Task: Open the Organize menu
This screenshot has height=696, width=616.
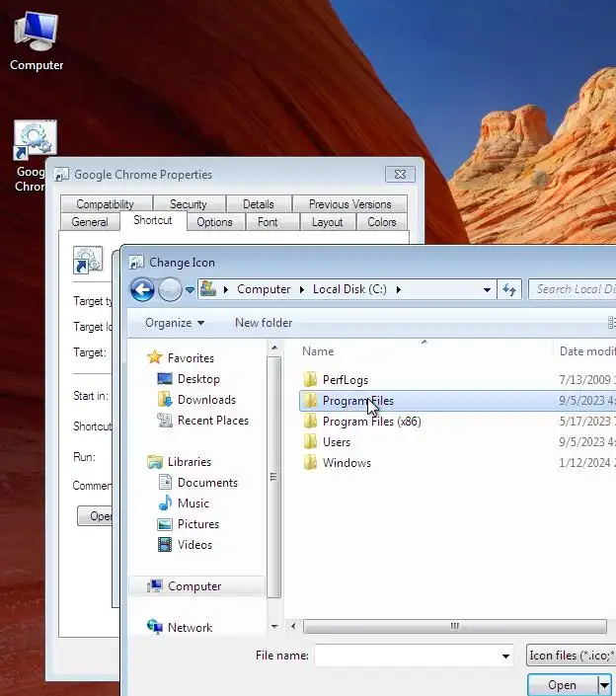Action: tap(175, 323)
